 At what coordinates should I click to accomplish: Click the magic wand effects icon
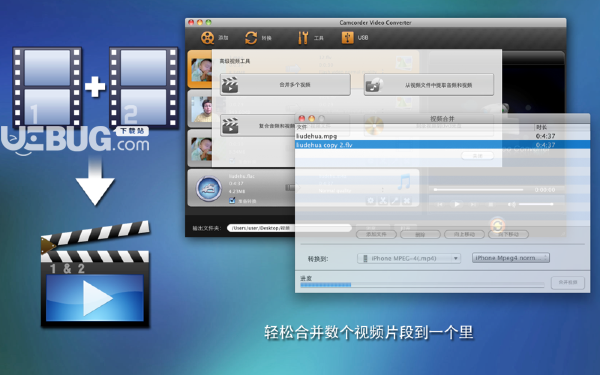[x=395, y=201]
